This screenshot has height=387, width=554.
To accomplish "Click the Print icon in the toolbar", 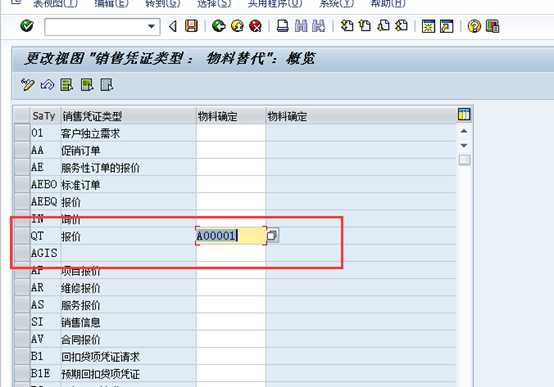I will click(282, 26).
